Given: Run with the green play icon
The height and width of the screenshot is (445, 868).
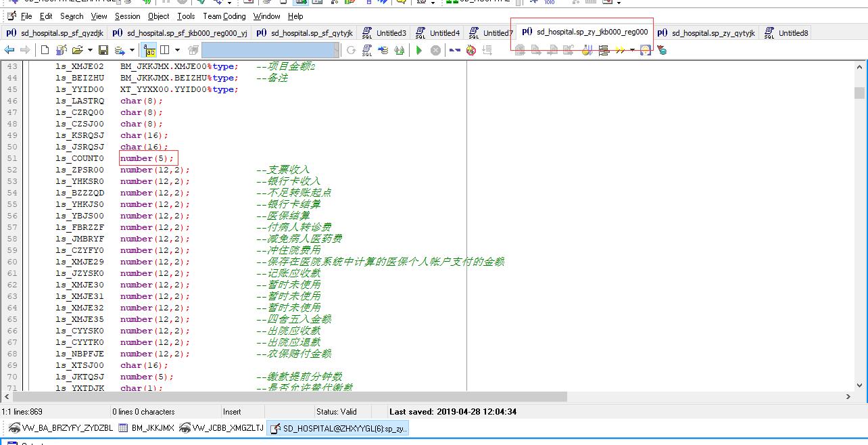Looking at the screenshot, I should pyautogui.click(x=419, y=50).
